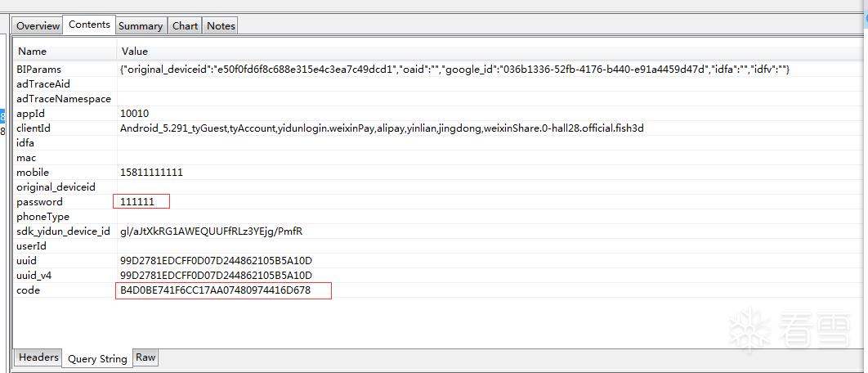
Task: Select the Query String bottom tab
Action: [97, 358]
